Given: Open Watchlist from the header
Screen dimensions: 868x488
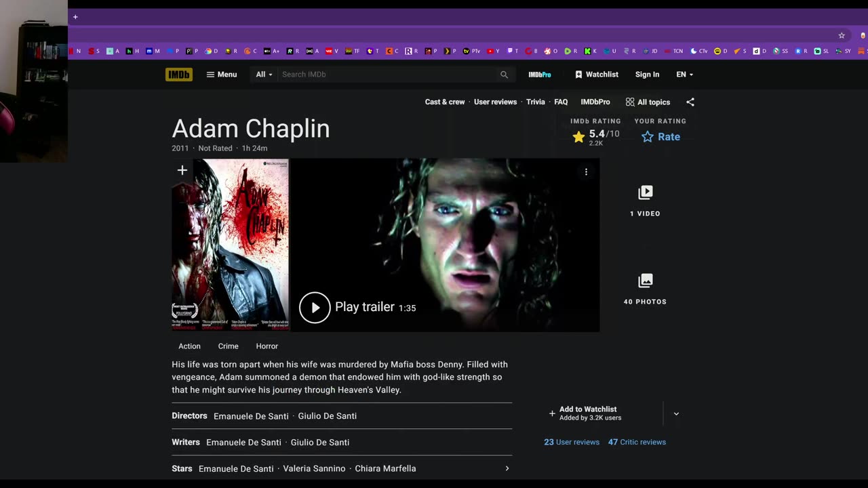Looking at the screenshot, I should pos(597,75).
